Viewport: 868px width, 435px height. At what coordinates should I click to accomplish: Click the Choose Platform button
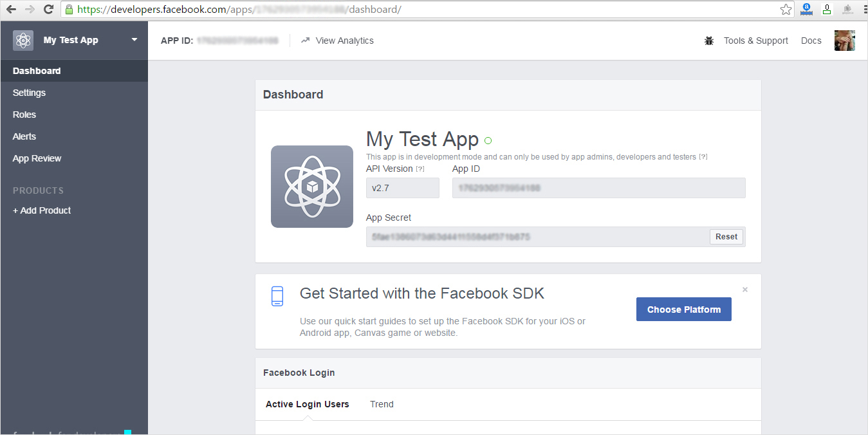tap(684, 310)
